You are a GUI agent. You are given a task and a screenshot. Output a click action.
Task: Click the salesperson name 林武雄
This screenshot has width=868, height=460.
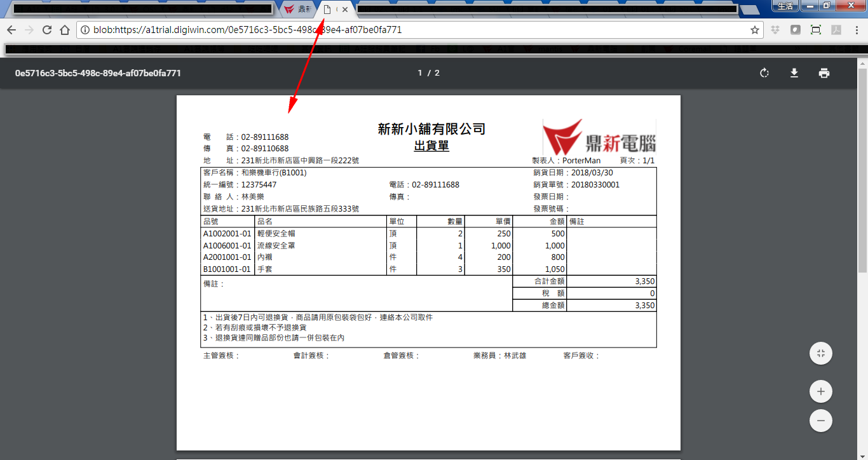point(515,356)
